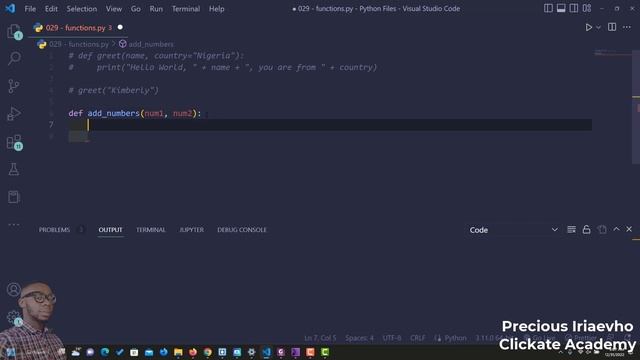
Task: Click Ln 7, Col 5 in status bar
Action: [320, 338]
